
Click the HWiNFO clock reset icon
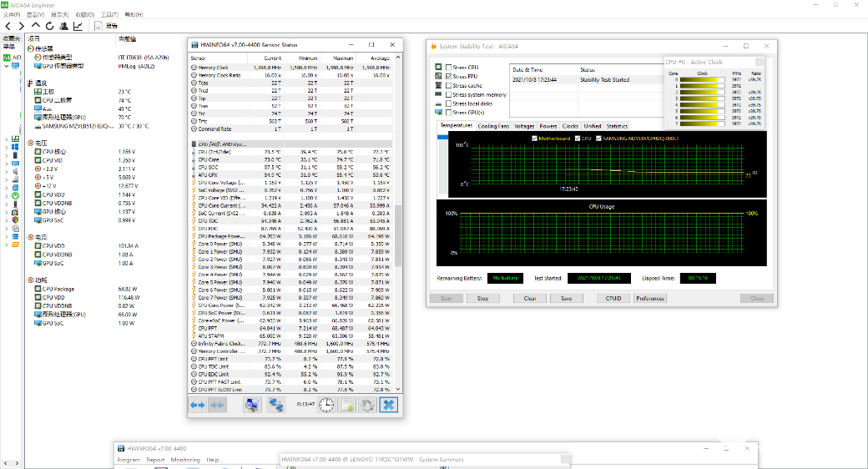click(326, 405)
